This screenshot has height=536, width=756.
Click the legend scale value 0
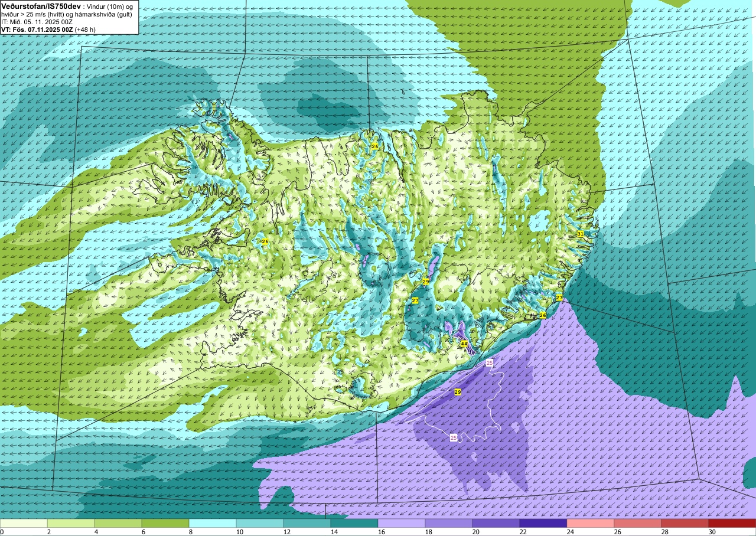tap(2, 532)
